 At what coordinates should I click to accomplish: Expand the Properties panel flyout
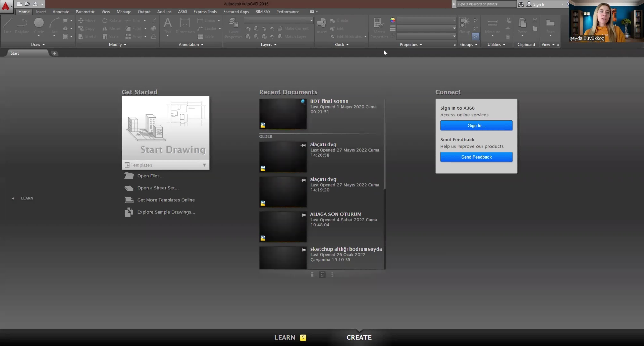coord(411,45)
